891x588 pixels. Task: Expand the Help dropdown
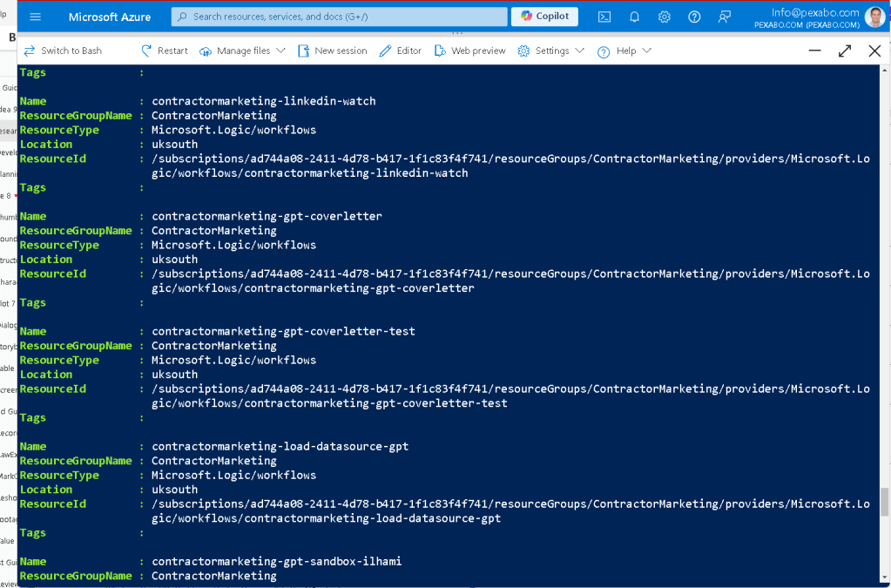coord(624,51)
